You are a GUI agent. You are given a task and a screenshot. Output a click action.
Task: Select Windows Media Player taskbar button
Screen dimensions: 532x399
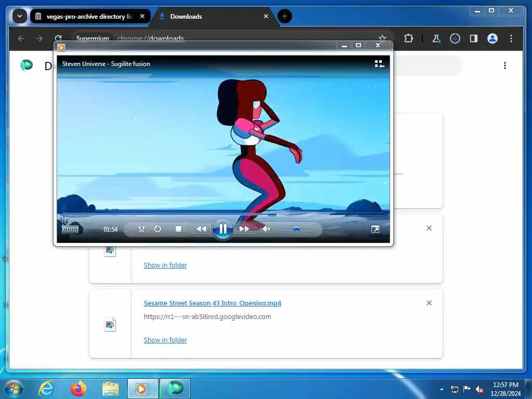pyautogui.click(x=142, y=389)
